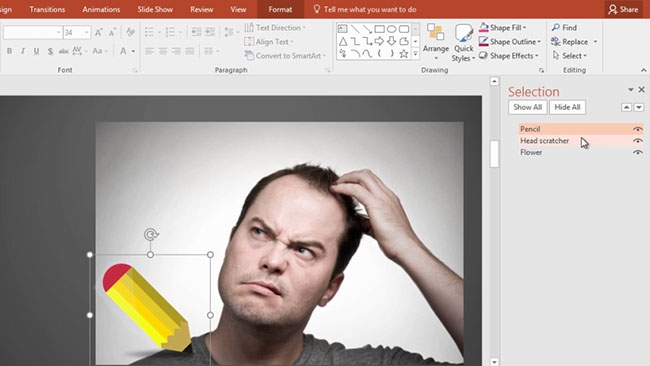The height and width of the screenshot is (366, 650).
Task: Send selection backward with down arrow
Action: pyautogui.click(x=639, y=107)
